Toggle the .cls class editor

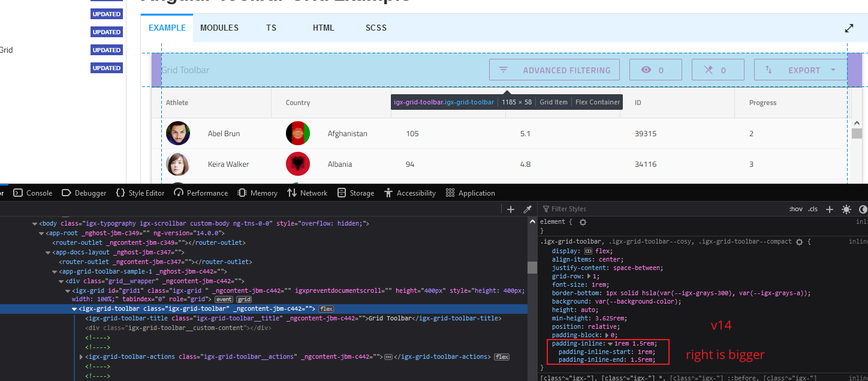coord(813,209)
